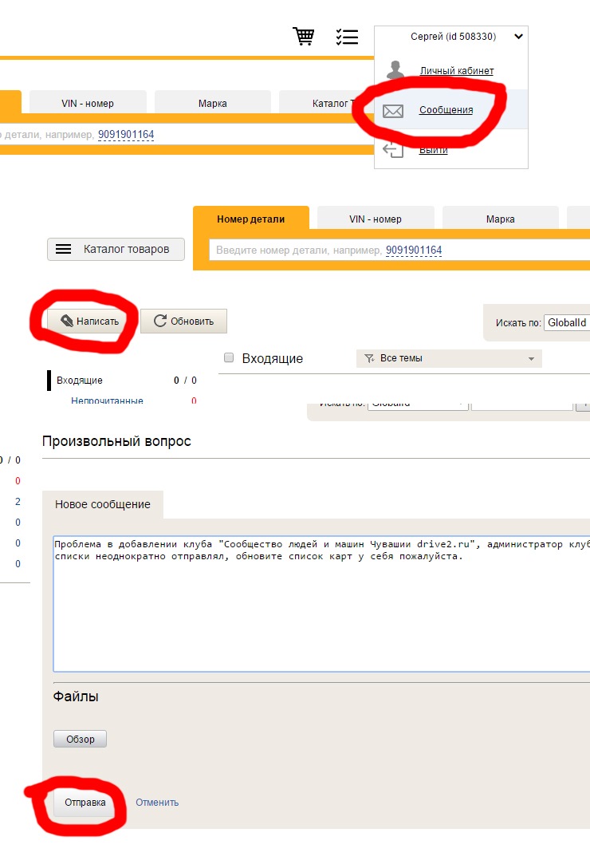590x868 pixels.
Task: Click the pencil icon on Написать
Action: coord(67,321)
